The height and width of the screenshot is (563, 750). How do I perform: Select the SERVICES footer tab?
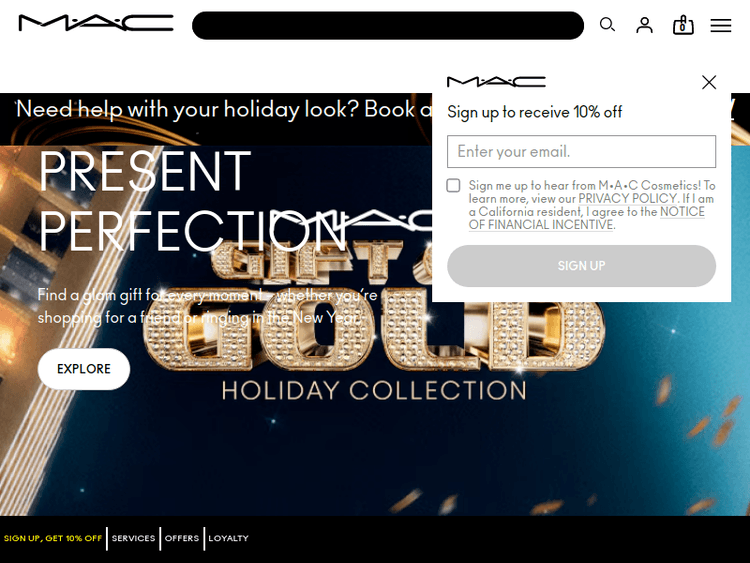click(133, 538)
